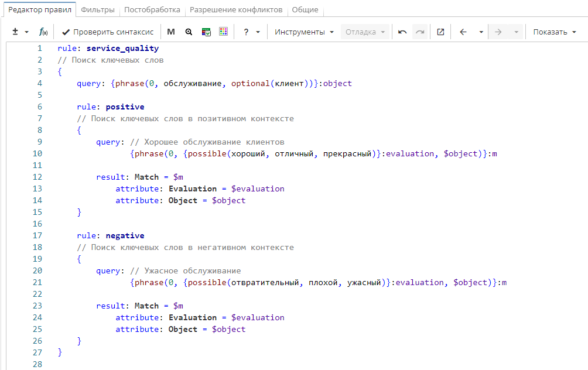Click the colored grid icon
Image resolution: width=588 pixels, height=370 pixels.
(224, 32)
